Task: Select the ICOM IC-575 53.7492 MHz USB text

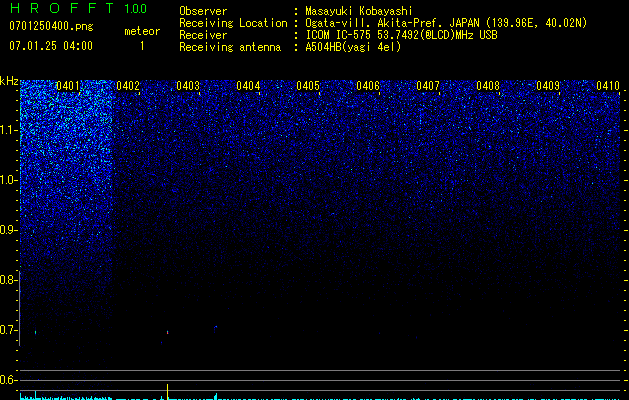Action: pyautogui.click(x=401, y=35)
